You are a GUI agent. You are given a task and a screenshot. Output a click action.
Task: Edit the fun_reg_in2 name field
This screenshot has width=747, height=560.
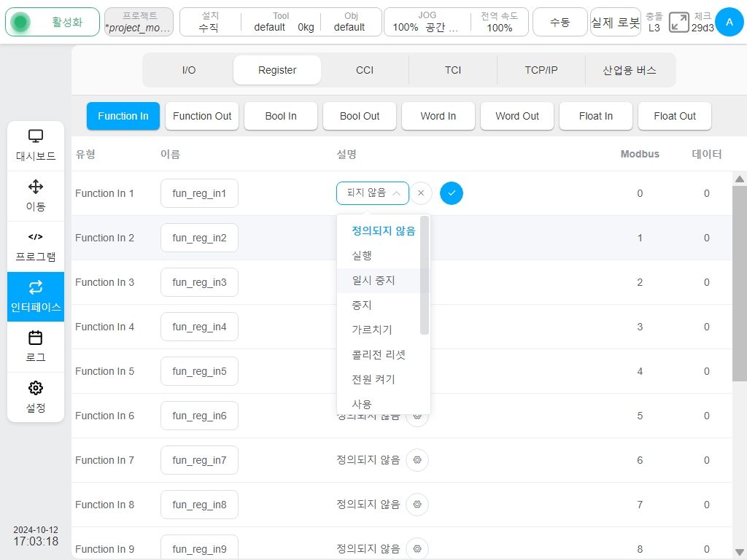(x=199, y=238)
